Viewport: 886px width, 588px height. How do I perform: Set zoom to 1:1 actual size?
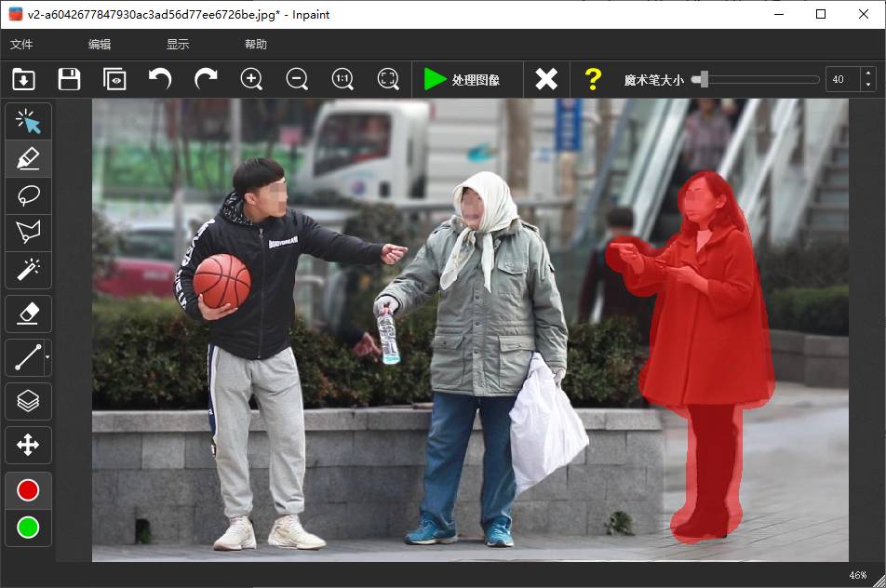(342, 79)
